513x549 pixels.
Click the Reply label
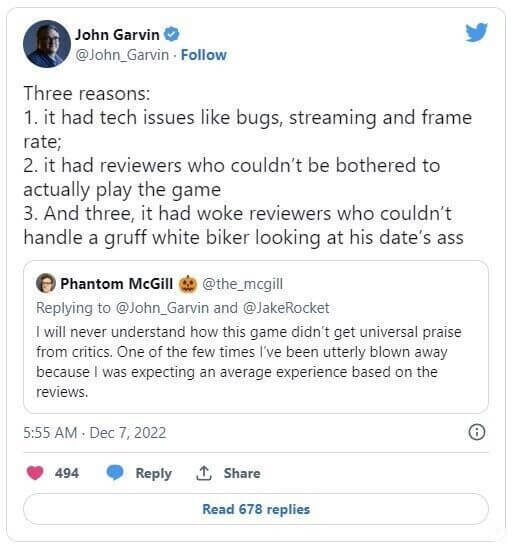point(153,473)
